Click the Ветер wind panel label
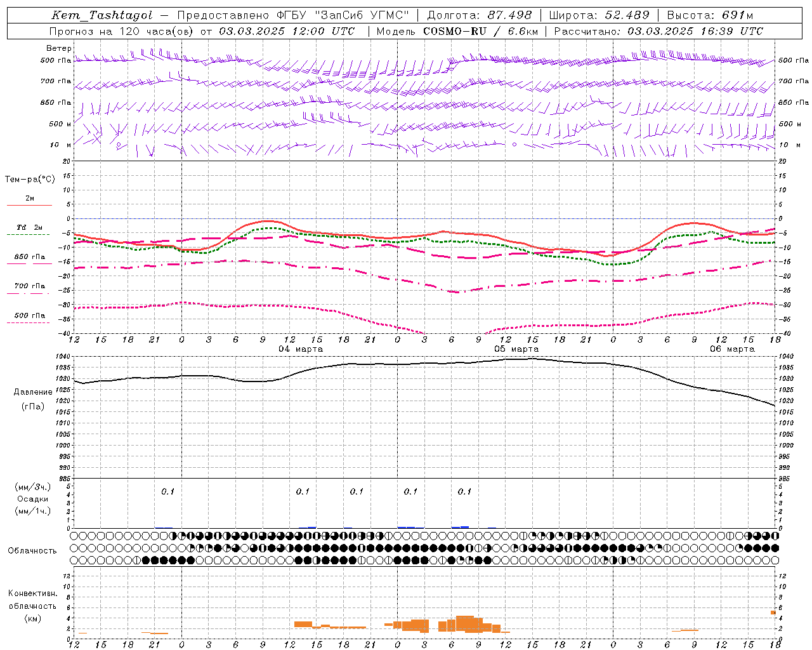Viewport: 812px width, 650px height. pos(59,48)
